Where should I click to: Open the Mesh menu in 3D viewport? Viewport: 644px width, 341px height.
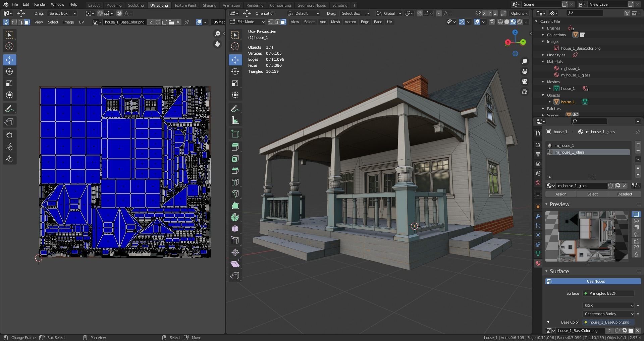click(335, 22)
